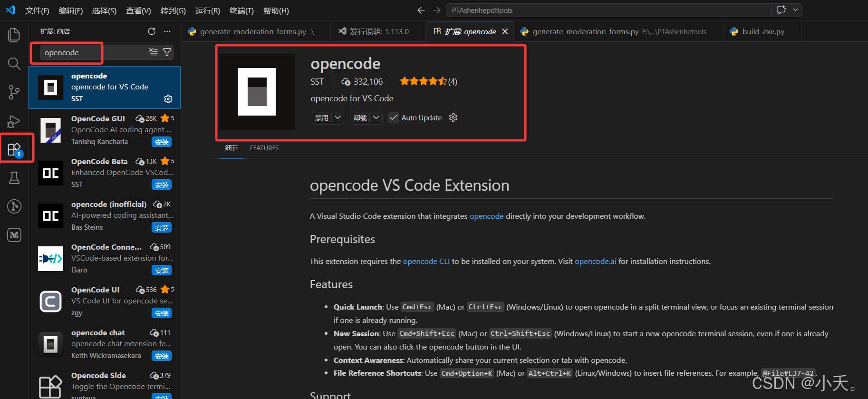
Task: Open extensions panel more actions menu
Action: point(167,31)
